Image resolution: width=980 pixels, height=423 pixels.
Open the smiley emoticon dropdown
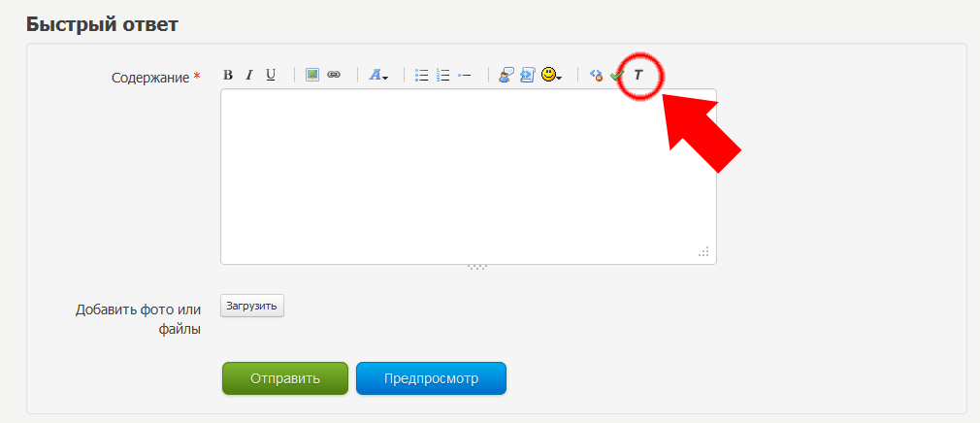click(x=551, y=75)
